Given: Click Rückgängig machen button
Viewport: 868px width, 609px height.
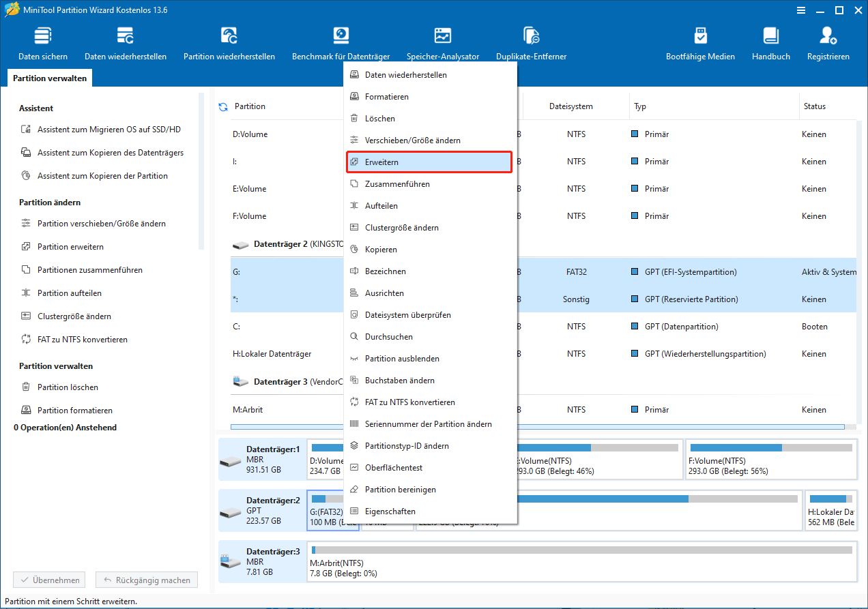Looking at the screenshot, I should pos(147,580).
